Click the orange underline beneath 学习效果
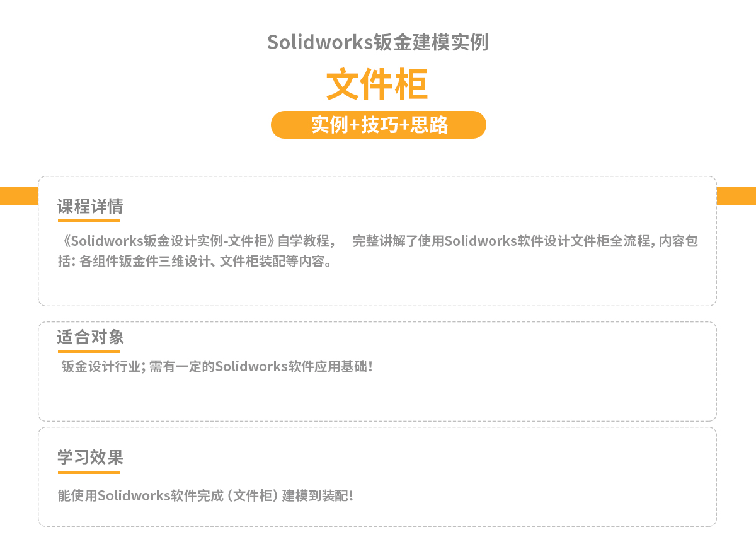 (x=89, y=471)
